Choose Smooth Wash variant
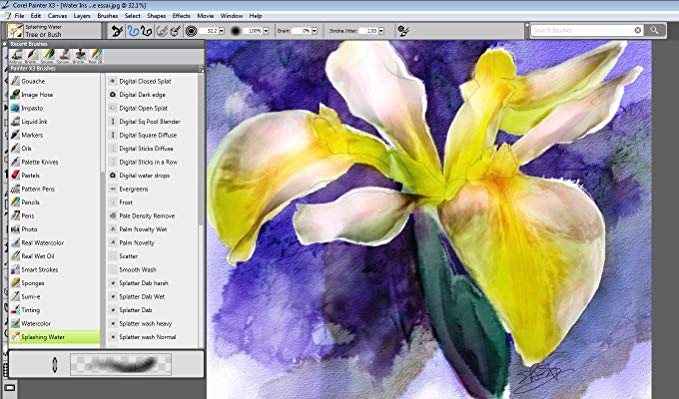Image resolution: width=679 pixels, height=399 pixels. tap(152, 269)
